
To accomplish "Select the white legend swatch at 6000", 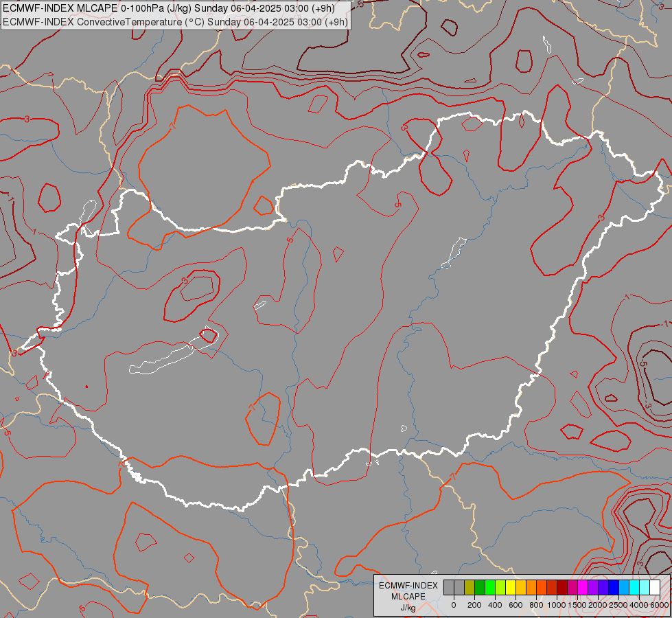I will click(654, 588).
